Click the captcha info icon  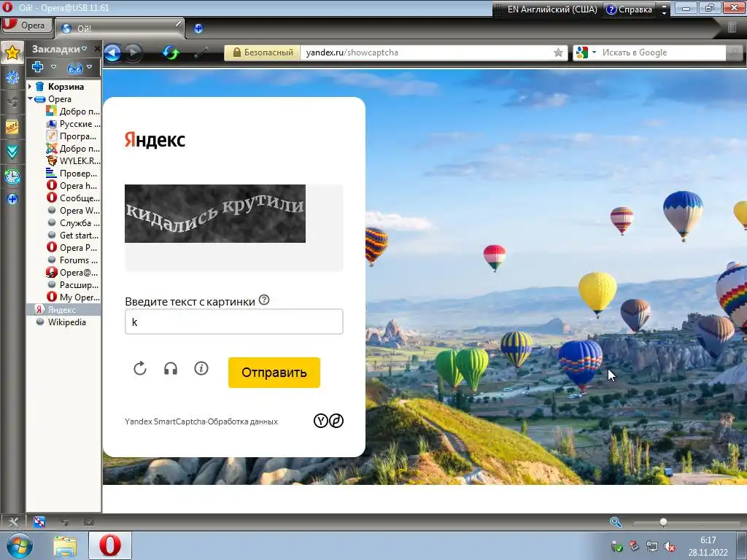201,368
